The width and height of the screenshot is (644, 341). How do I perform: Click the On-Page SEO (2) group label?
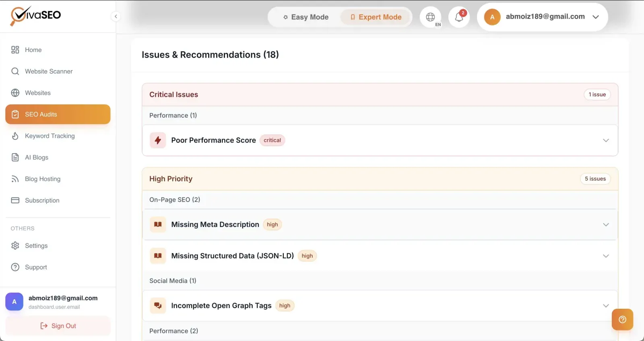(x=175, y=200)
